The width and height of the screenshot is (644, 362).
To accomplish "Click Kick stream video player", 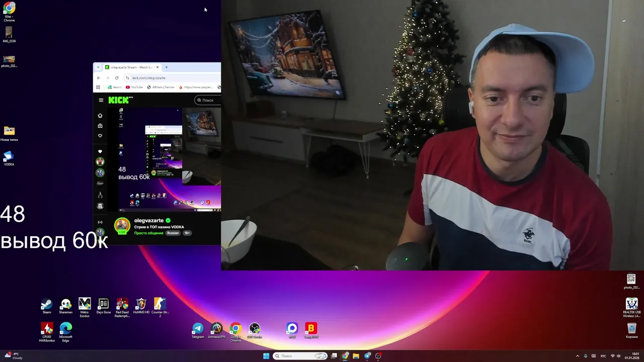I will coord(164,159).
